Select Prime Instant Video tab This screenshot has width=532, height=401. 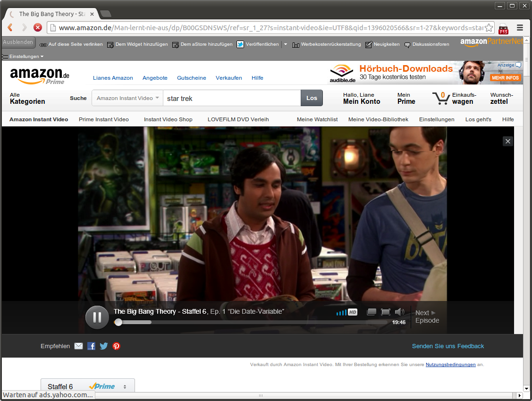[x=104, y=119]
